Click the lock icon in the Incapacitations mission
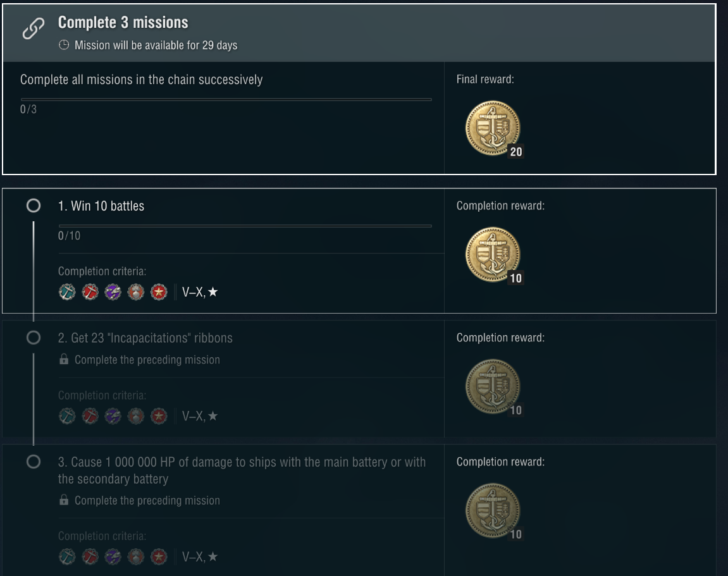This screenshot has height=576, width=728. click(x=63, y=360)
